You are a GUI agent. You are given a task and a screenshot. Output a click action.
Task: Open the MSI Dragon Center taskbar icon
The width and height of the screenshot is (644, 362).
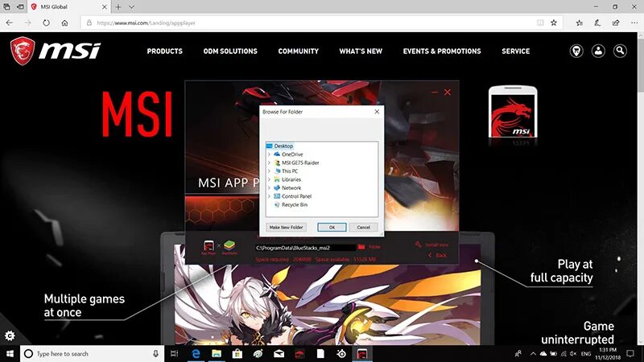click(x=299, y=353)
